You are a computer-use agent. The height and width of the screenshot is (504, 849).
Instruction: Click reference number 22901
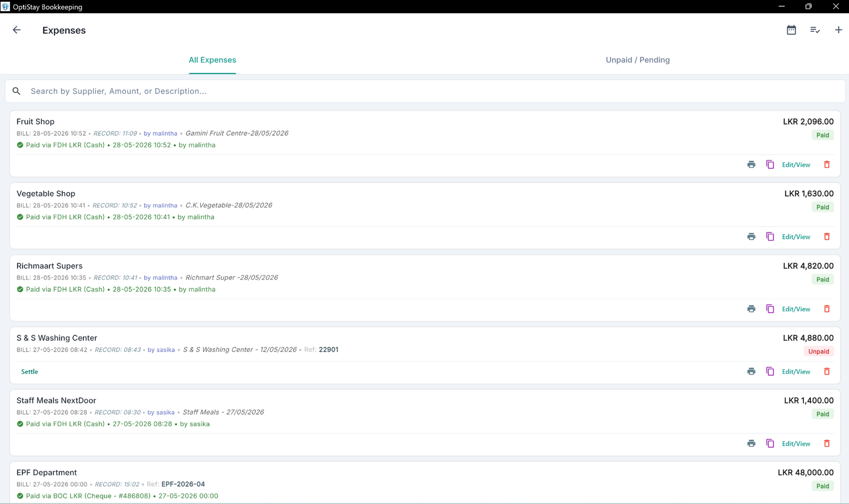328,350
